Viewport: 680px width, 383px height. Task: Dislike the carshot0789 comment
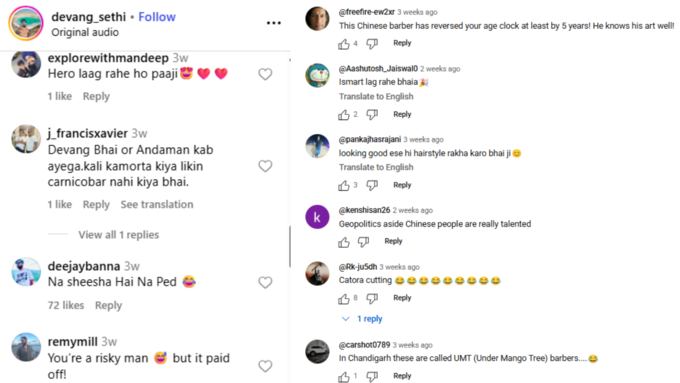372,376
